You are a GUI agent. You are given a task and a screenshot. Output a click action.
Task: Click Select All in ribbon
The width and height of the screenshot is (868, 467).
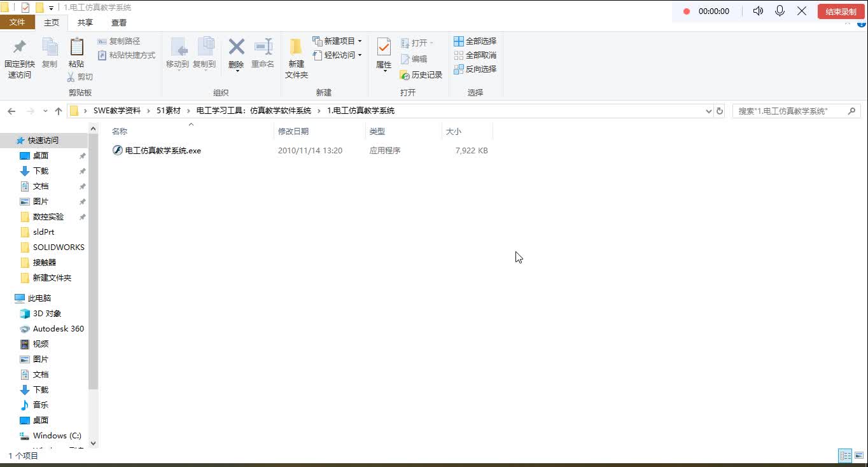pyautogui.click(x=475, y=41)
